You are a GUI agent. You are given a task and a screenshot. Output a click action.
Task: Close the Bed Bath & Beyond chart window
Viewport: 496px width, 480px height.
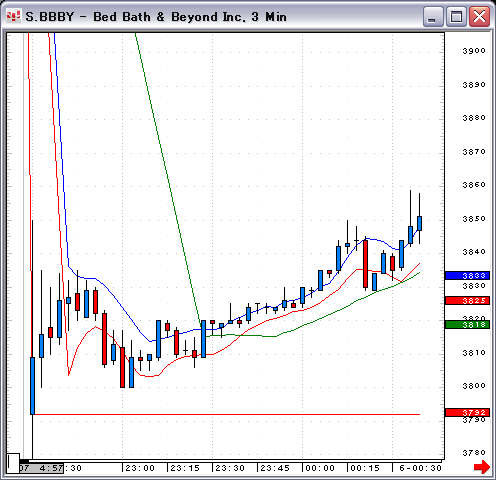click(479, 16)
